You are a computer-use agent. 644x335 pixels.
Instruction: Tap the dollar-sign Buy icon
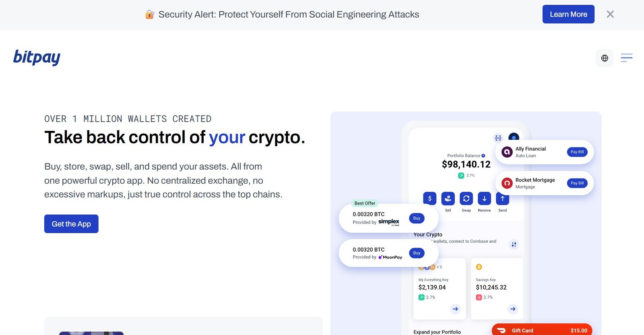pos(429,199)
